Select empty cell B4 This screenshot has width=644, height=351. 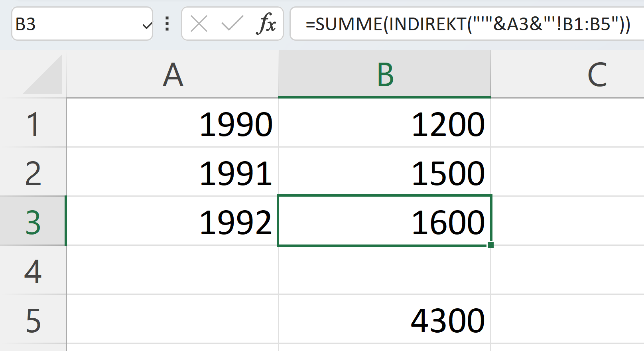click(x=384, y=270)
